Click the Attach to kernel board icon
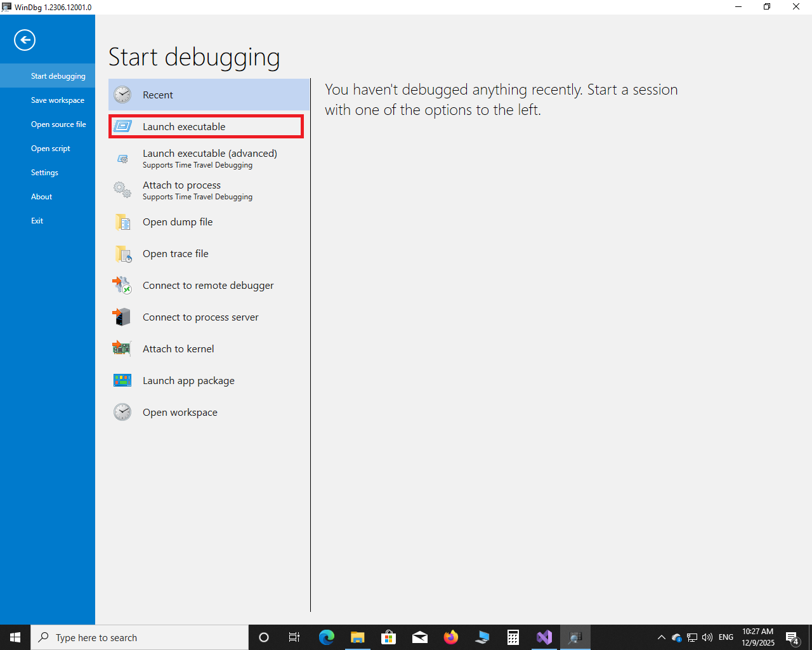The height and width of the screenshot is (650, 812). pos(122,348)
